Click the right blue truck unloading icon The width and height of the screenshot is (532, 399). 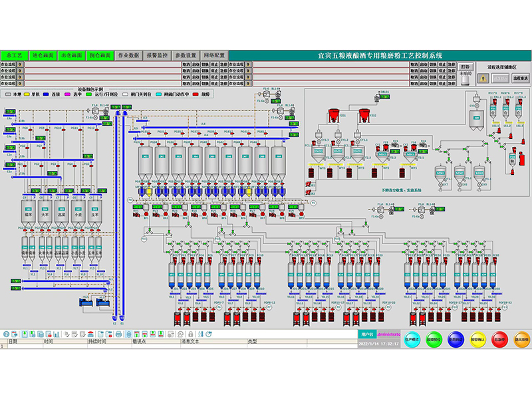point(102,301)
